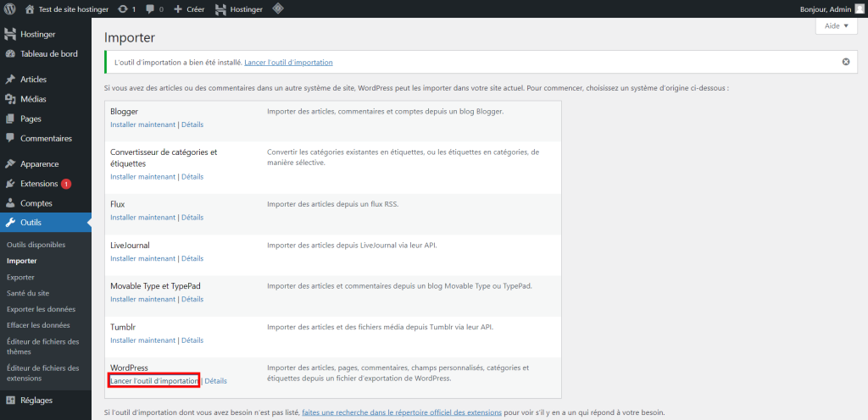Open Médias in the sidebar
Viewport: 868px width, 420px height.
(34, 99)
